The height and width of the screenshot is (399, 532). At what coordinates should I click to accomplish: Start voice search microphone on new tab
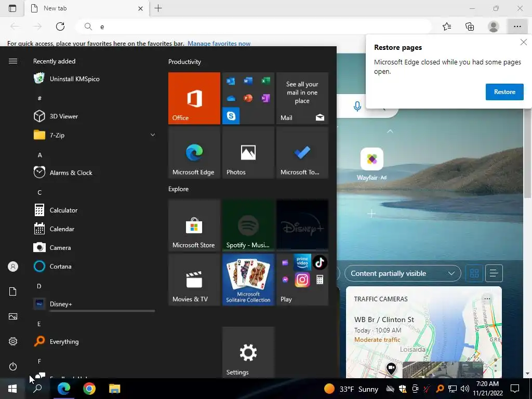tap(357, 107)
